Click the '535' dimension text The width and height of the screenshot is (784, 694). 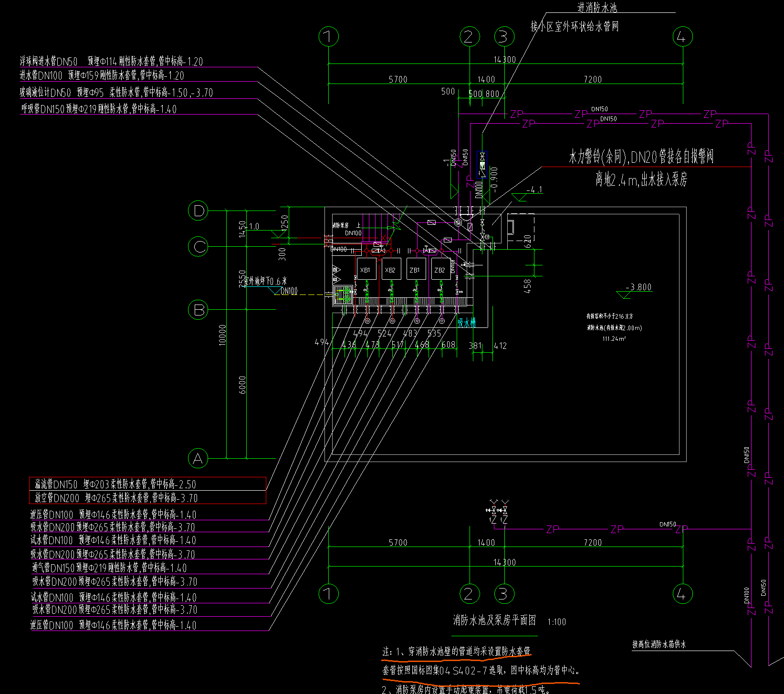(x=434, y=333)
